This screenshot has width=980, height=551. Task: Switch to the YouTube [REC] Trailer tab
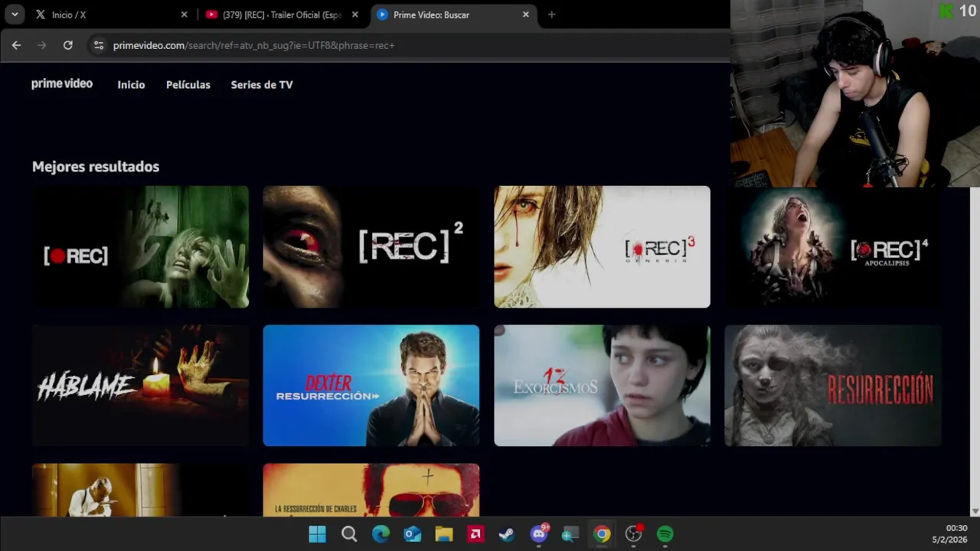click(282, 15)
